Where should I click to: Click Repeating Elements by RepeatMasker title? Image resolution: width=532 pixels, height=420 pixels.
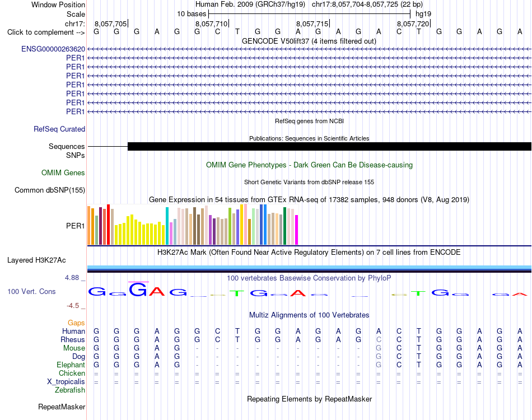(309, 399)
